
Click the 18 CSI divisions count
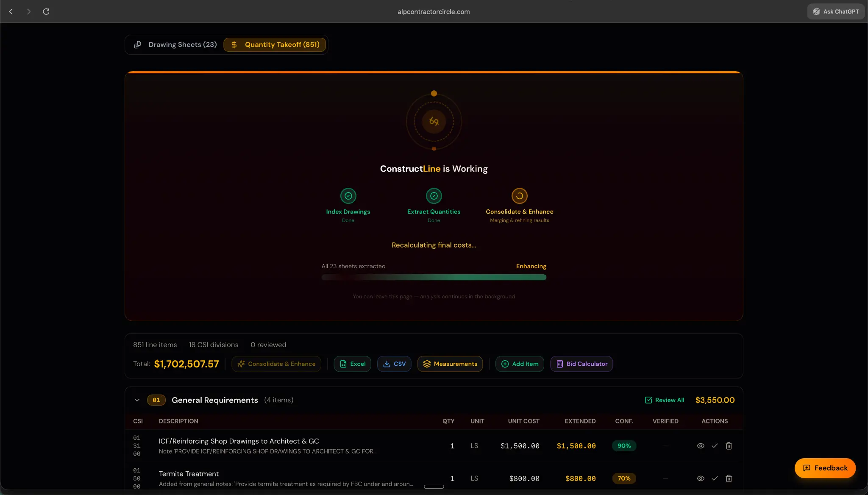coord(214,345)
